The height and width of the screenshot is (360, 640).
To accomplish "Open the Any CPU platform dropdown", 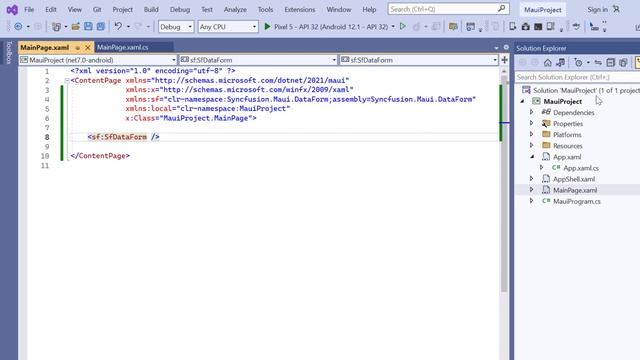I will coord(228,27).
